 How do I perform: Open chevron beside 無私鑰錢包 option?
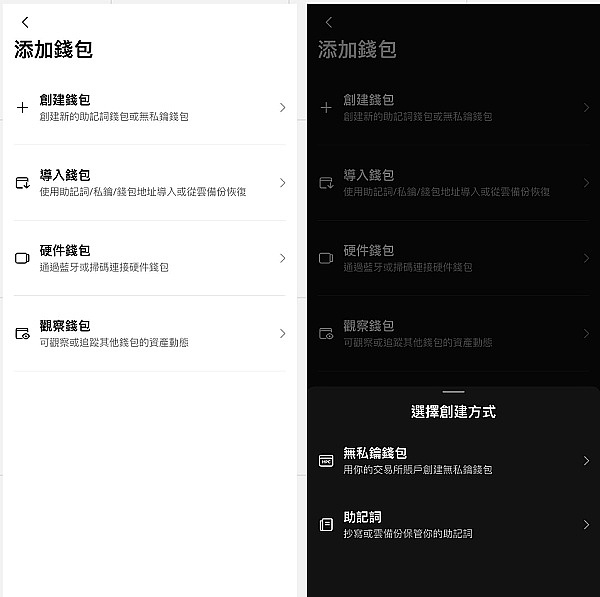(x=586, y=461)
